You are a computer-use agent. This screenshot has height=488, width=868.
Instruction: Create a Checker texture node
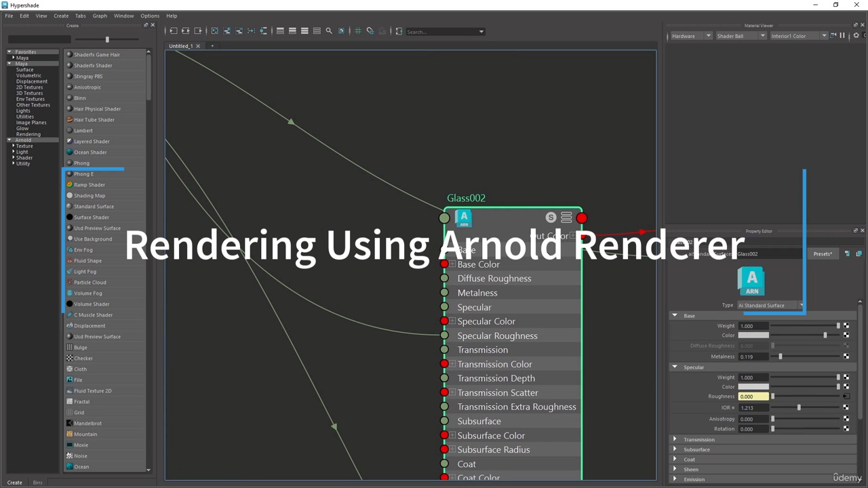tap(83, 359)
